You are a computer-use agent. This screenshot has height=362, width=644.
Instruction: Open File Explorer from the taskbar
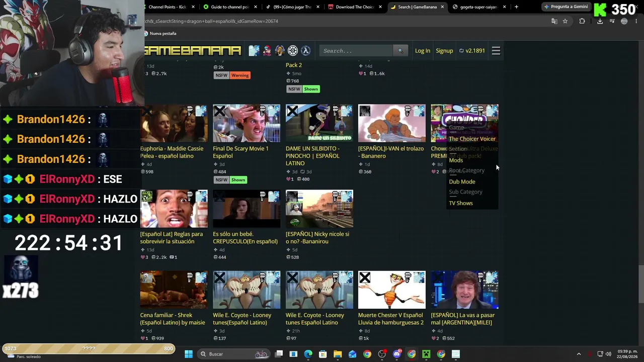pos(338,354)
